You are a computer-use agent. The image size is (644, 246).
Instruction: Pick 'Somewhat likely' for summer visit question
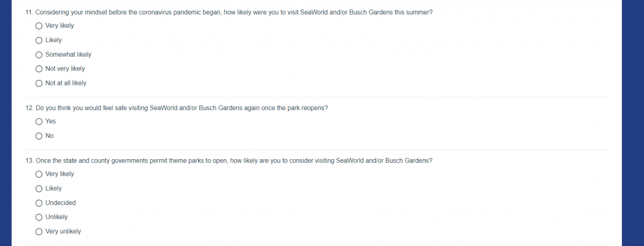click(x=39, y=55)
